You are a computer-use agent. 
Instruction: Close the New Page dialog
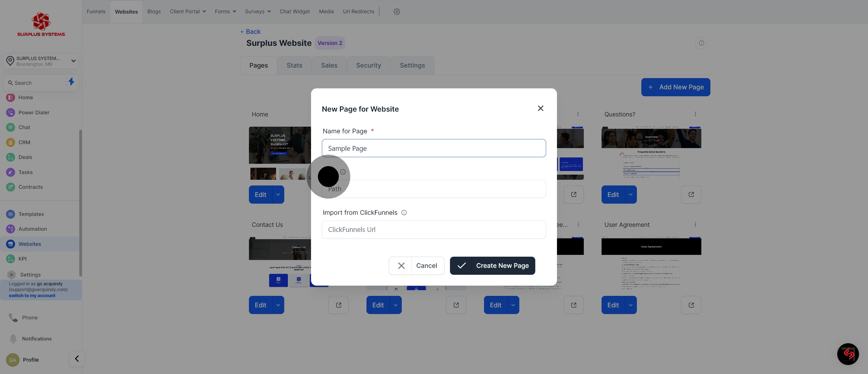540,108
